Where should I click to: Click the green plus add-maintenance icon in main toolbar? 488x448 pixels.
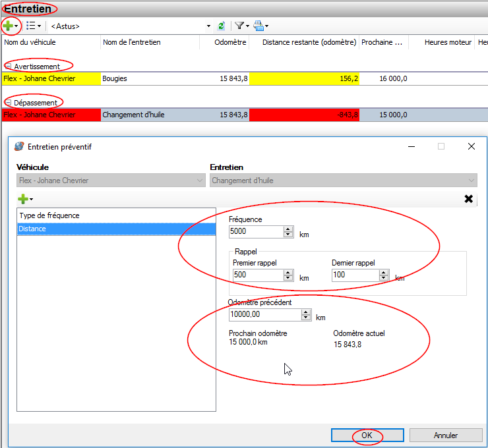[8, 26]
